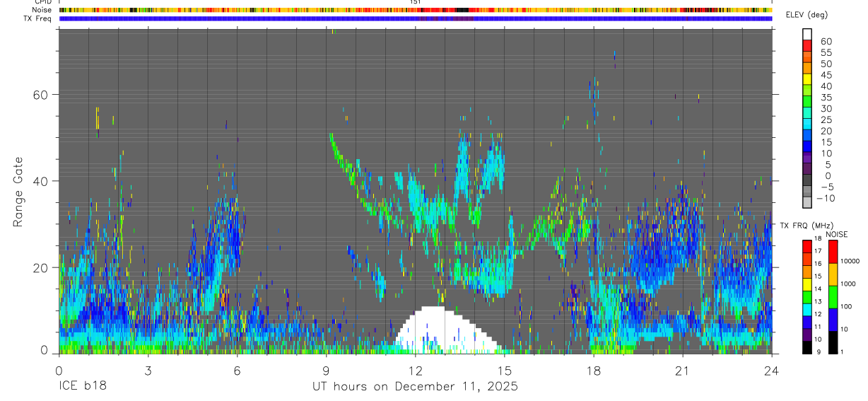Click x-axis tick label '12'
Screen dimensions: 868x401
(415, 371)
